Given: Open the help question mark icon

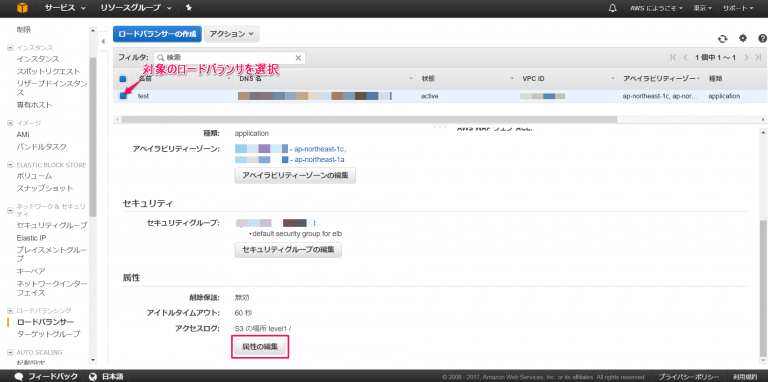Looking at the screenshot, I should [763, 38].
